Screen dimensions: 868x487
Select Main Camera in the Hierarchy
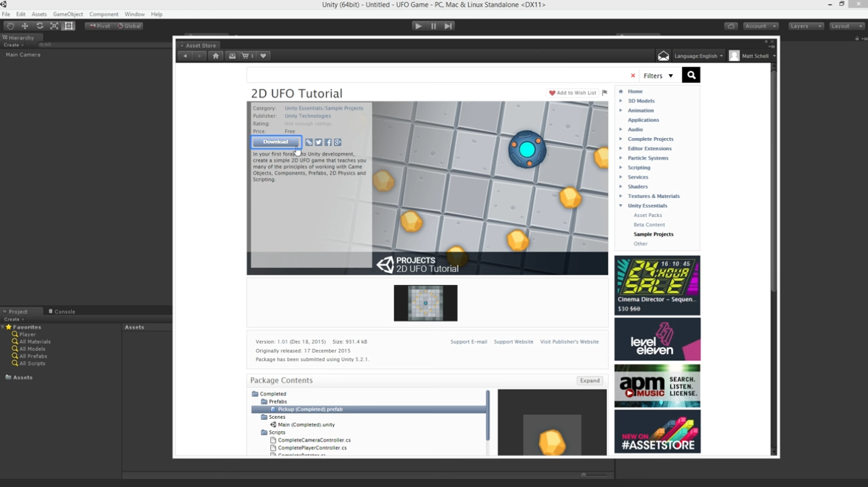[x=23, y=55]
